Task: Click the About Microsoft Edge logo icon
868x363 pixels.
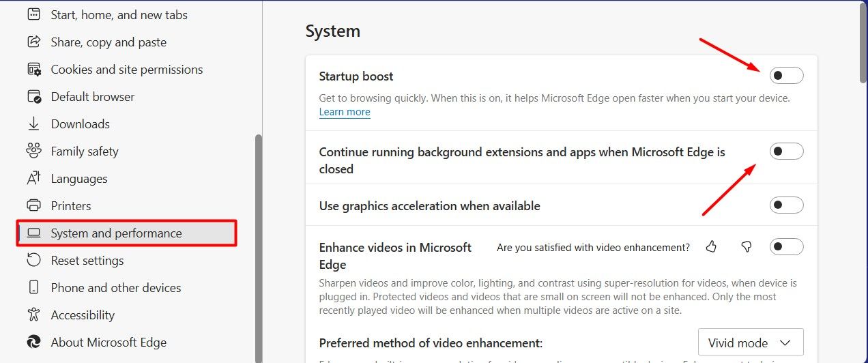Action: (33, 342)
